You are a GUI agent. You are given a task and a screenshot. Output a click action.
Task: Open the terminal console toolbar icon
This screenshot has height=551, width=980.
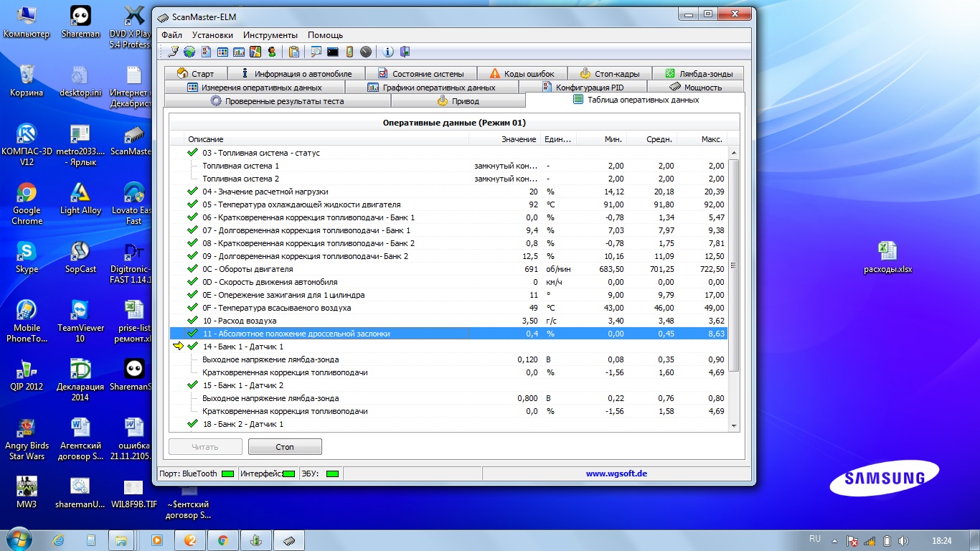pos(332,52)
